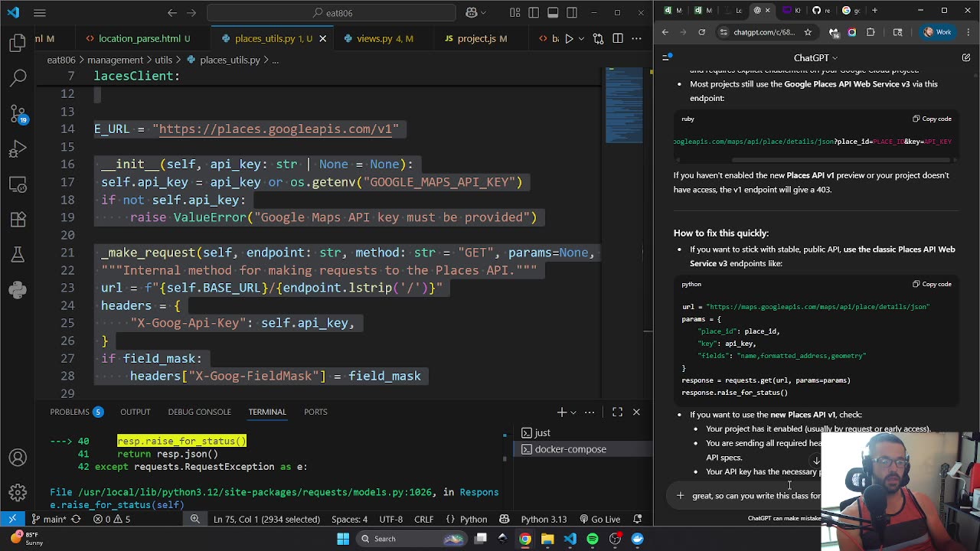Image resolution: width=980 pixels, height=551 pixels.
Task: Go forward with VS Code navigation arrow
Action: tap(193, 12)
